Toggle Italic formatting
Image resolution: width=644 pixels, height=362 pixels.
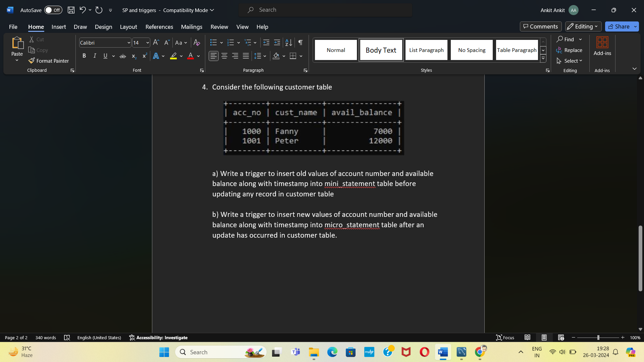[x=95, y=56]
